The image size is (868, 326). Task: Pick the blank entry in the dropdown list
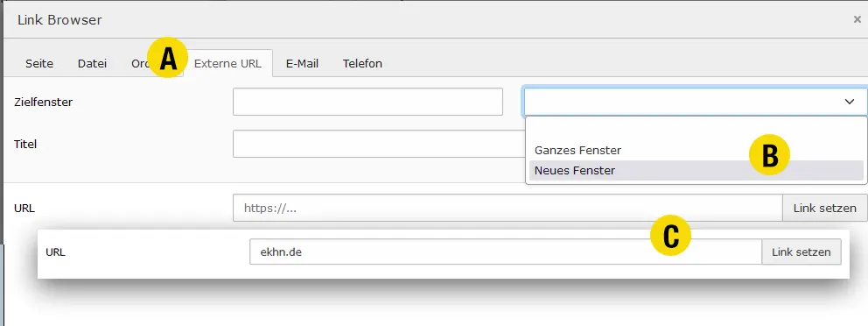point(696,131)
